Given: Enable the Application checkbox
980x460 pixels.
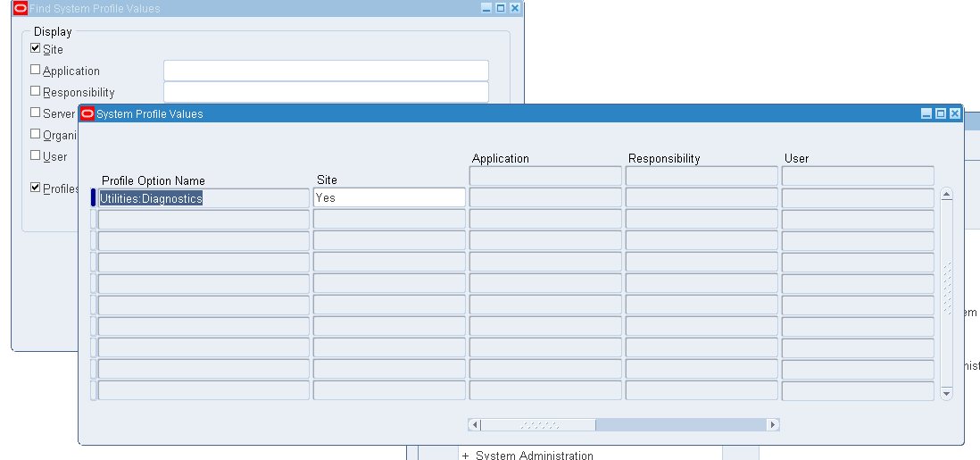Looking at the screenshot, I should (x=36, y=70).
